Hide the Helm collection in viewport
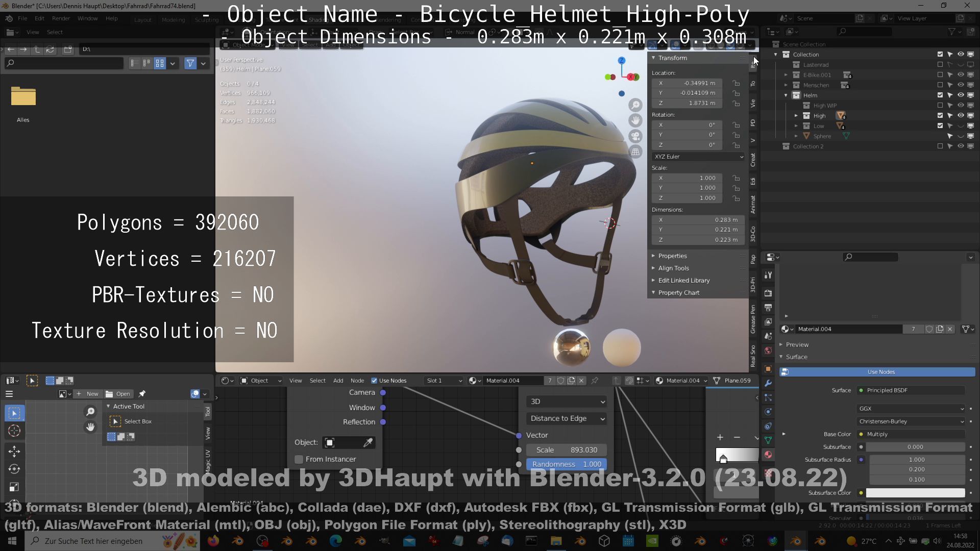Screen dimensions: 980x551 961,95
